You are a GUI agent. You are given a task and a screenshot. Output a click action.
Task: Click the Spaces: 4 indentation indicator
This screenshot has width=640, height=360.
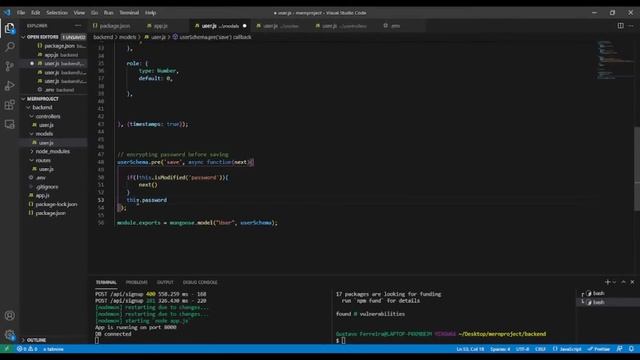[500, 349]
